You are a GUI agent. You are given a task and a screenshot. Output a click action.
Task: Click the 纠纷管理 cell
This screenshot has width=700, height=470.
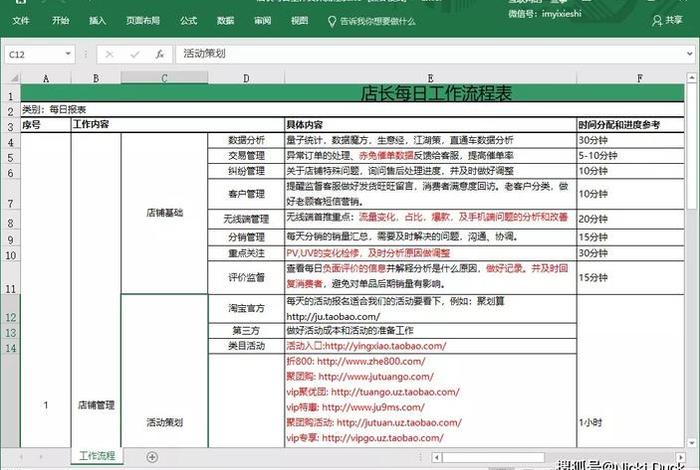[246, 171]
